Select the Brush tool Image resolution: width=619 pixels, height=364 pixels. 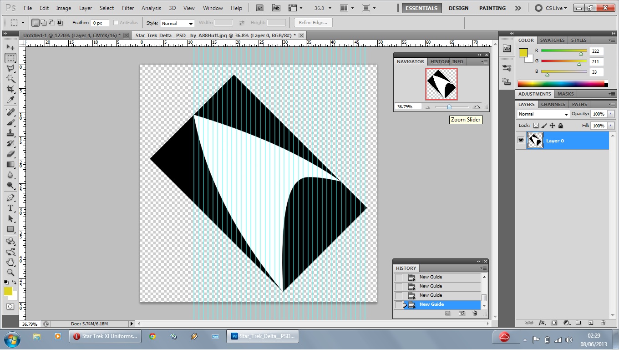point(10,122)
